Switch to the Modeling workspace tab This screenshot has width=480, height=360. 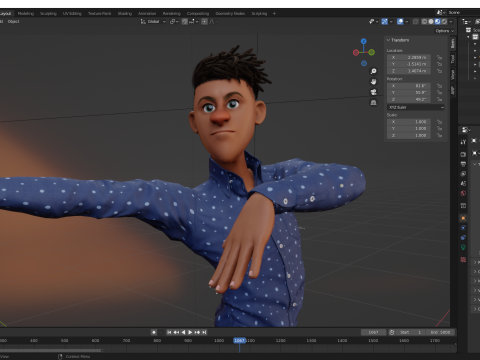[x=26, y=13]
